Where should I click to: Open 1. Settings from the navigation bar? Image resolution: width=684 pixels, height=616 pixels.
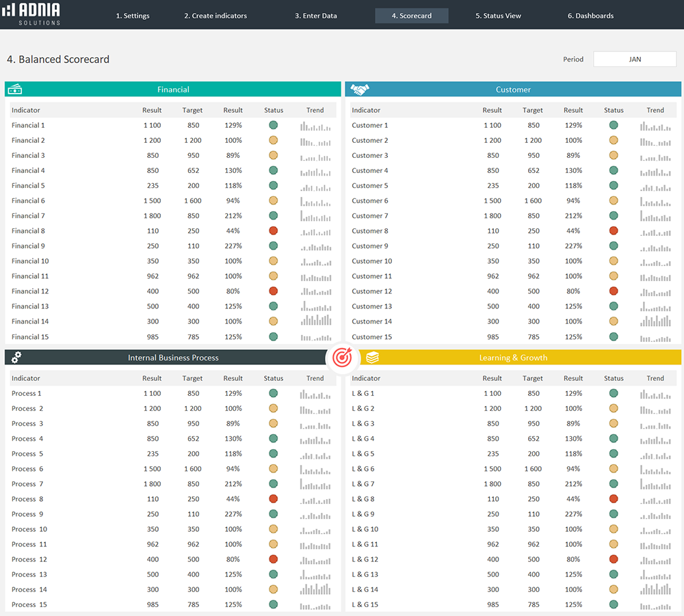coord(133,15)
